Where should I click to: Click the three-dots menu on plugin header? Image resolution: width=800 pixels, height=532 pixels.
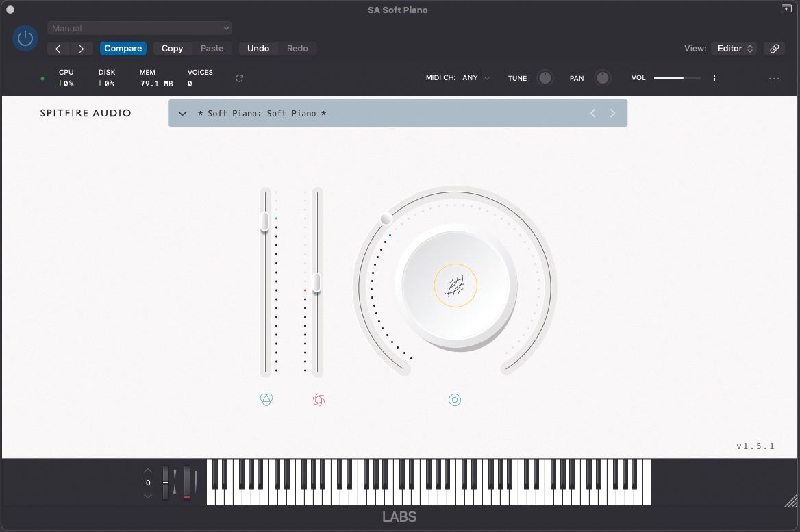[x=774, y=78]
